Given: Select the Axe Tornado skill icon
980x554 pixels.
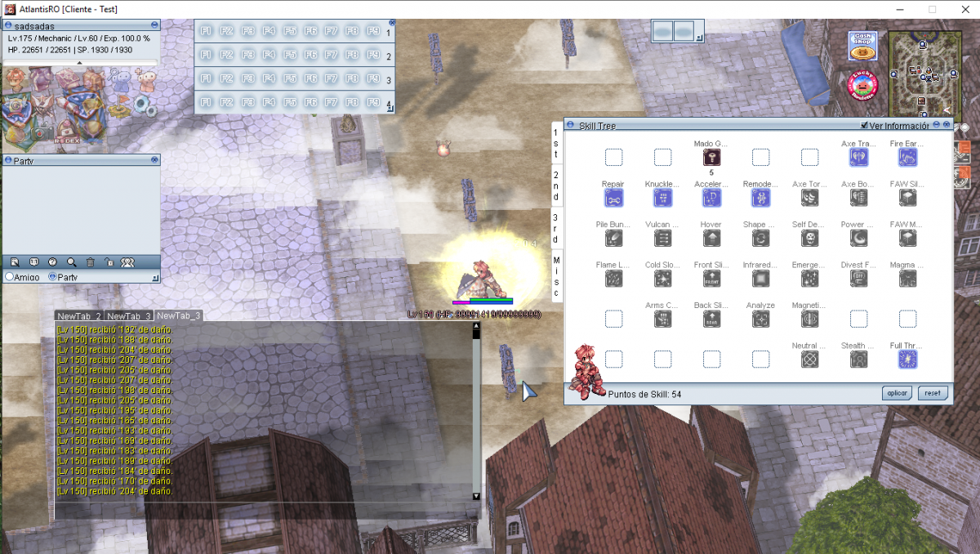Looking at the screenshot, I should tap(809, 198).
